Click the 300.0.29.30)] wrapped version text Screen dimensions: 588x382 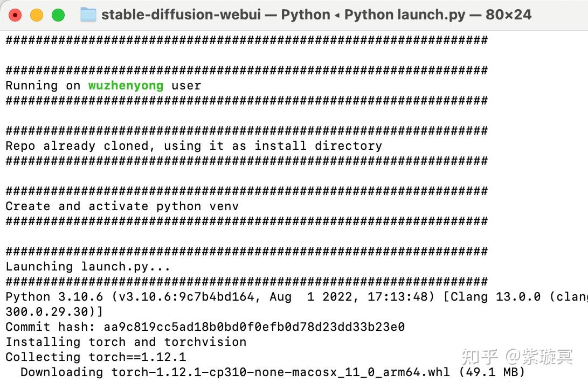[54, 312]
